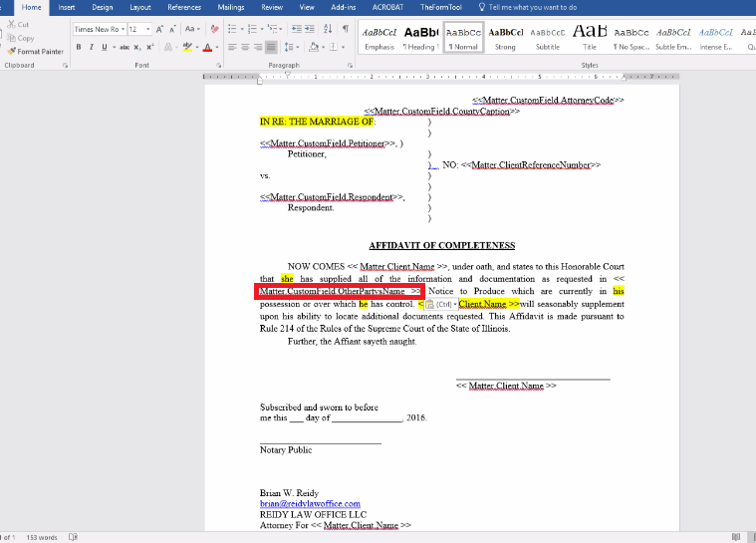Open Clipboard pane dialog launcher
Image resolution: width=756 pixels, height=543 pixels.
coord(65,65)
